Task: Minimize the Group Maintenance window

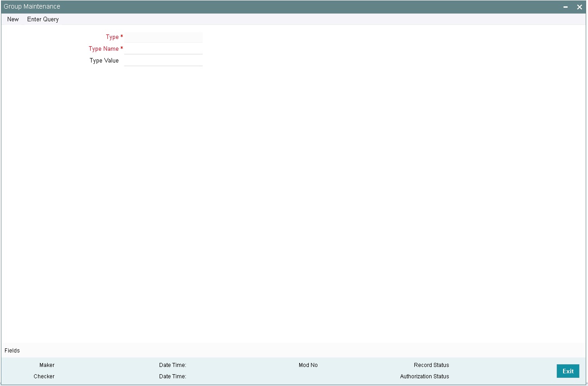Action: tap(565, 7)
